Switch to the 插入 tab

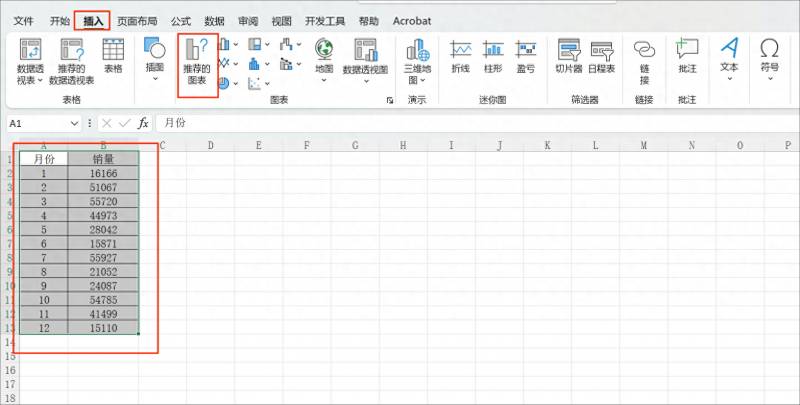tap(93, 21)
